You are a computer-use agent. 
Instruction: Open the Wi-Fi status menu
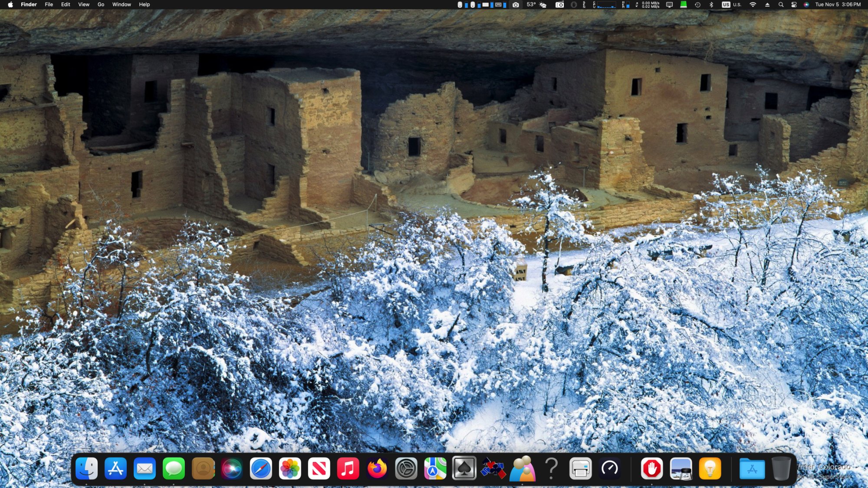click(753, 5)
